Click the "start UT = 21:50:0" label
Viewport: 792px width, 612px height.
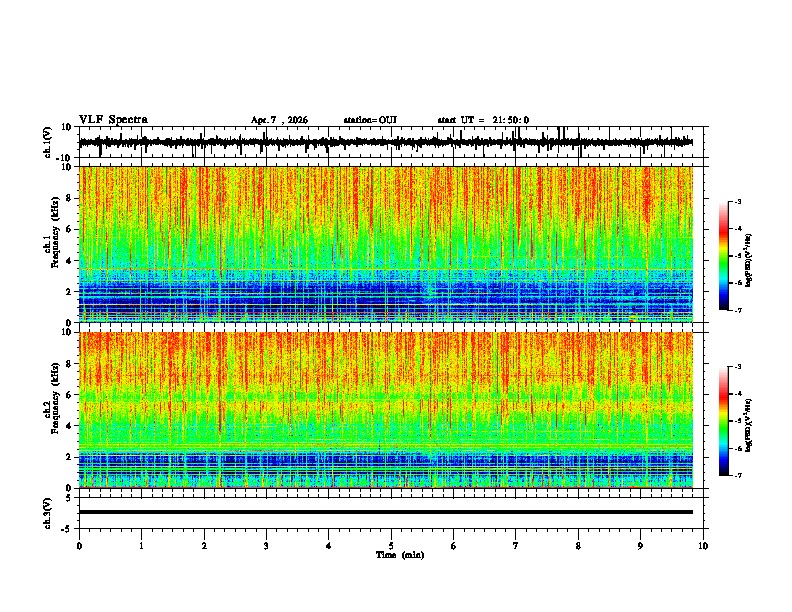tap(483, 120)
